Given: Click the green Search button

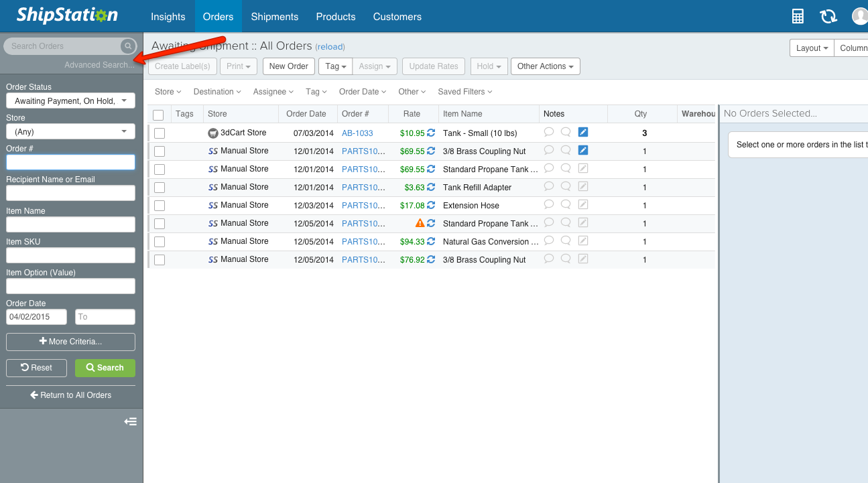Looking at the screenshot, I should 105,368.
